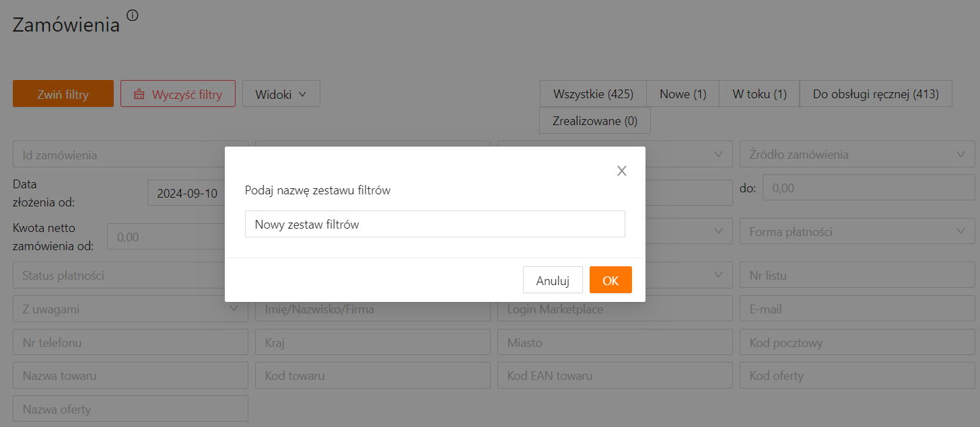The width and height of the screenshot is (980, 427).
Task: Open the Widoki dropdown
Action: [x=281, y=94]
